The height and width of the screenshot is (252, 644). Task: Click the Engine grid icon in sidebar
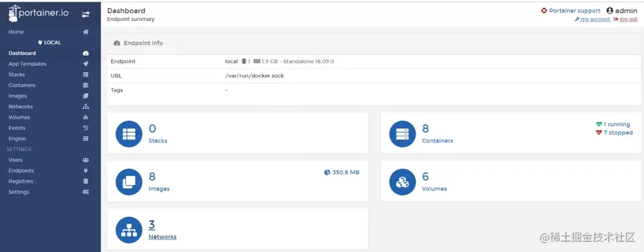[86, 139]
